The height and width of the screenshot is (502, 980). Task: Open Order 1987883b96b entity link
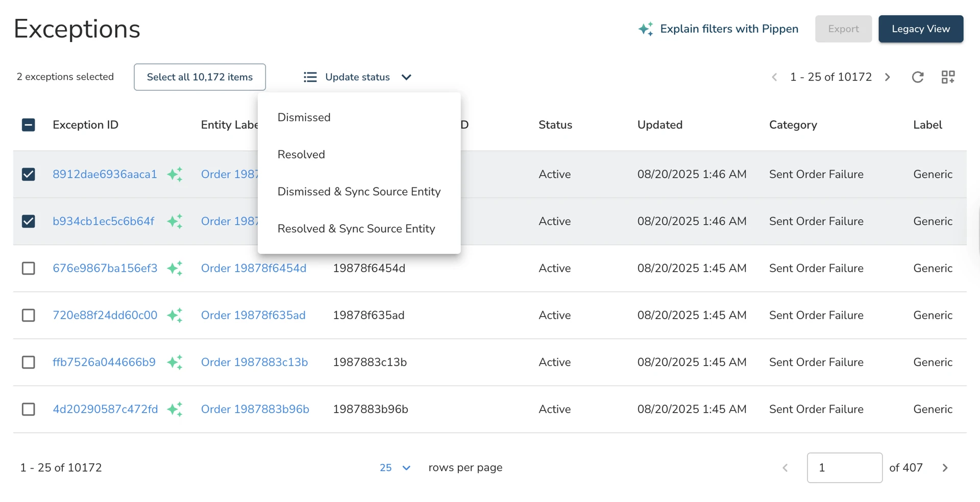tap(255, 409)
